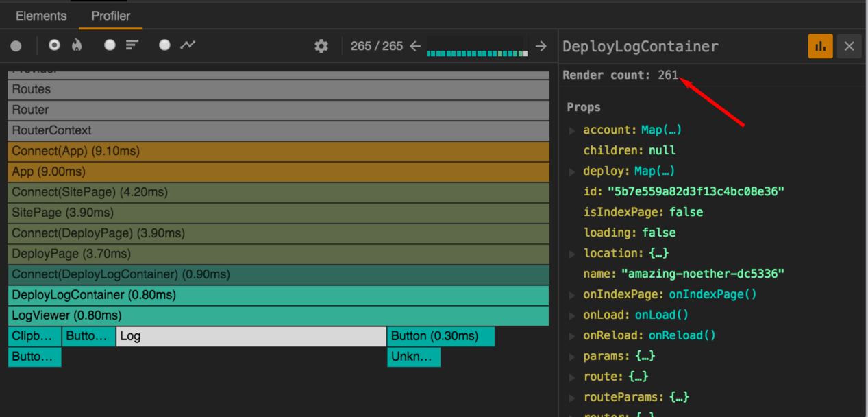Open the profiler settings gear

point(321,46)
